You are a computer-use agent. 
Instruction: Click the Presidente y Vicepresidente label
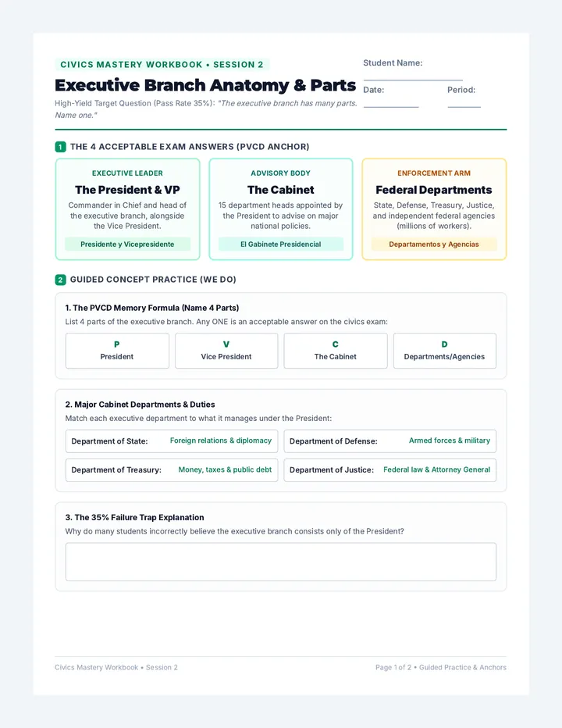[x=127, y=244]
